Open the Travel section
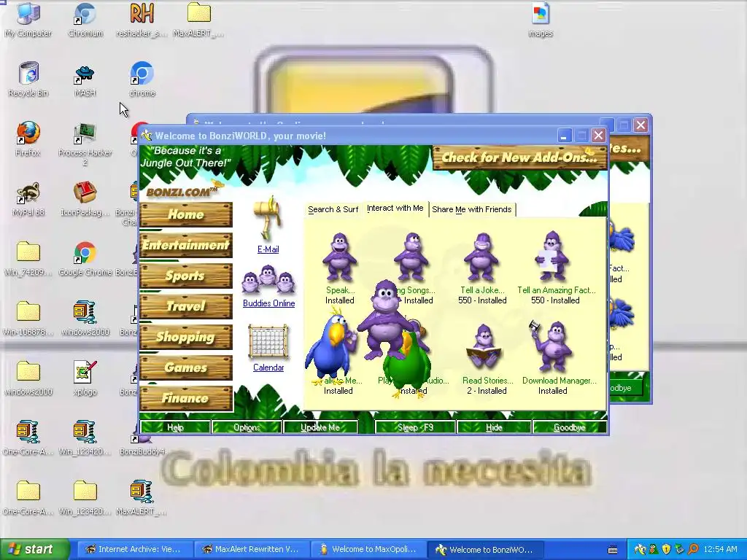 tap(186, 306)
